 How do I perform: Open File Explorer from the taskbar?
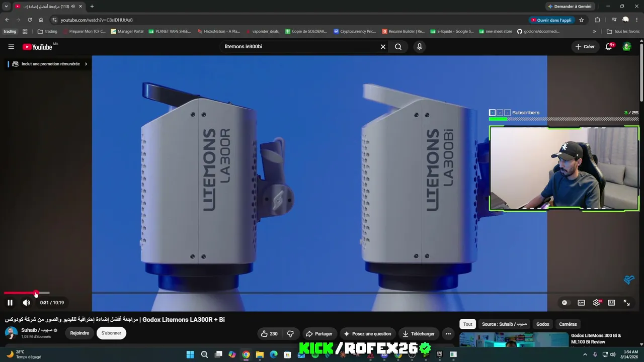(260, 354)
